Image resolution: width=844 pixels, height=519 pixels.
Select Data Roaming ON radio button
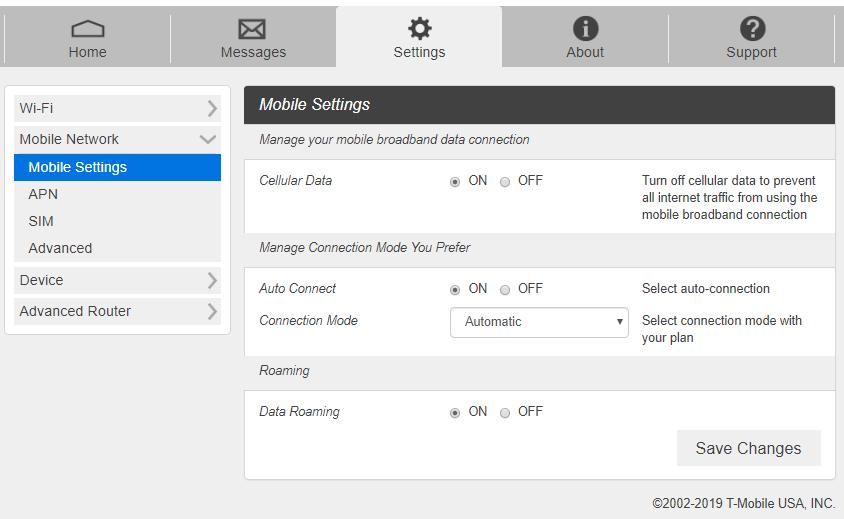(455, 413)
